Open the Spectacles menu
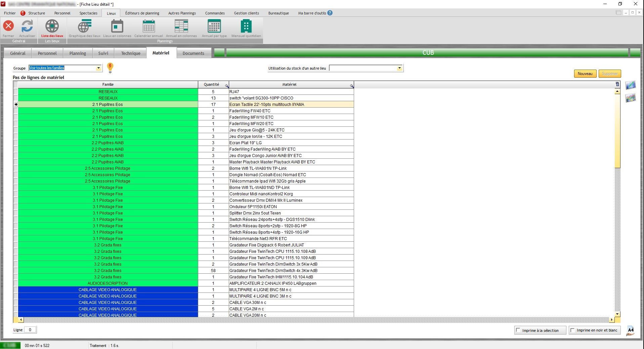The image size is (644, 349). point(88,13)
